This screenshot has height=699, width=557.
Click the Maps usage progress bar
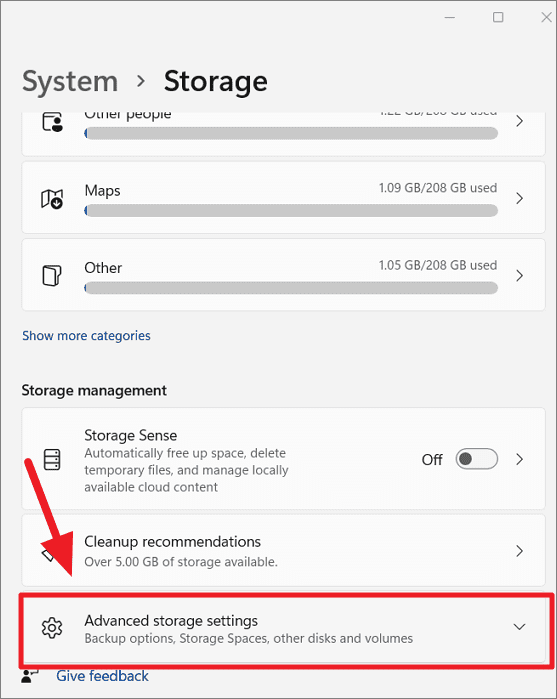pyautogui.click(x=291, y=210)
